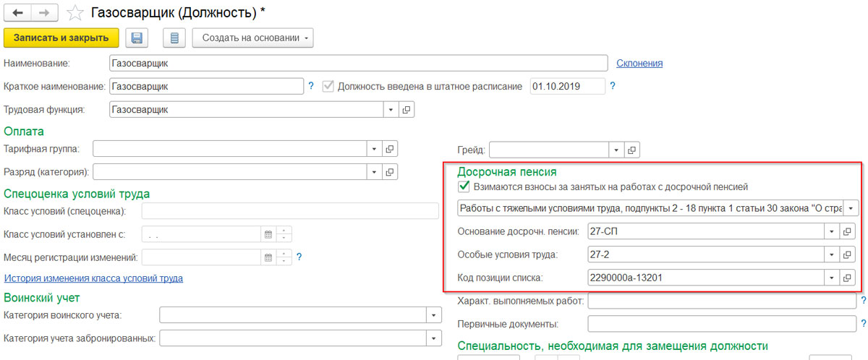Click open icon next to Код позиции списка
The image size is (868, 360).
[x=847, y=278]
